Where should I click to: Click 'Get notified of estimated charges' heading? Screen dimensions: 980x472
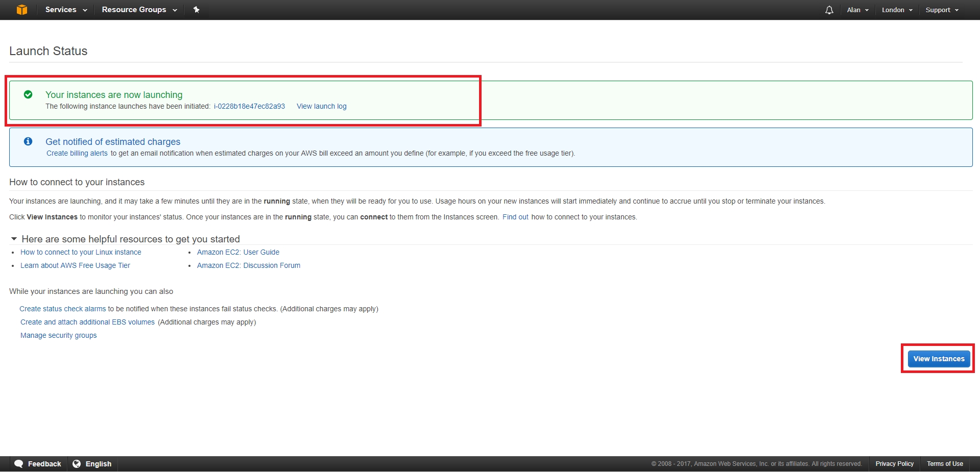113,141
